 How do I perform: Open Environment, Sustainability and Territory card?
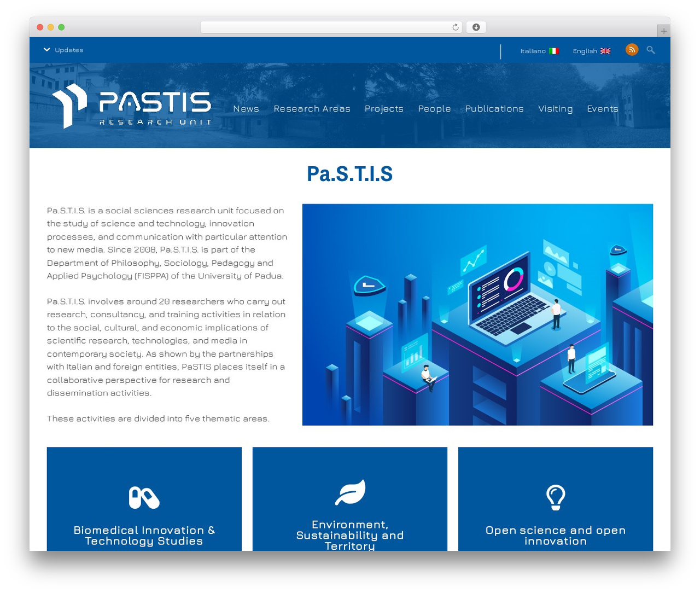pyautogui.click(x=350, y=499)
